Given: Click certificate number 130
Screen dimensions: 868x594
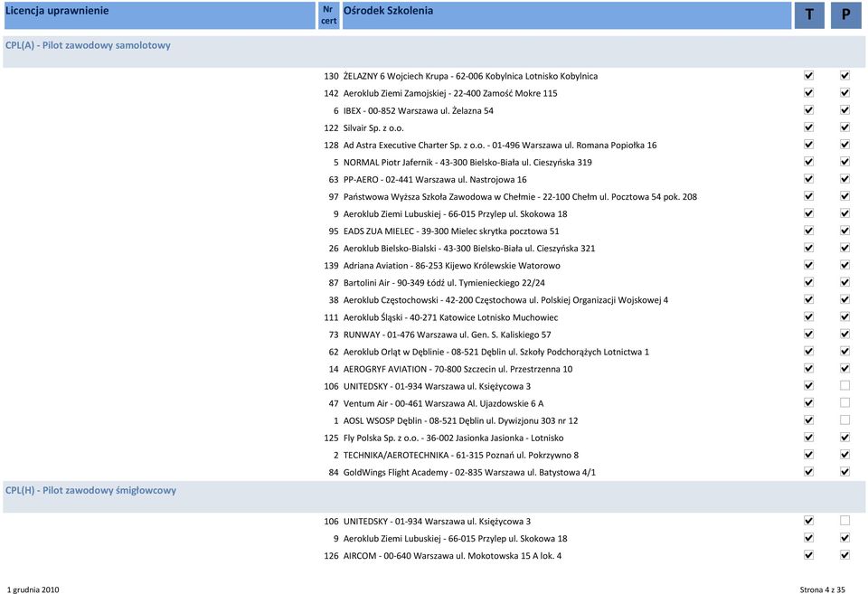Looking at the screenshot, I should coord(331,76).
